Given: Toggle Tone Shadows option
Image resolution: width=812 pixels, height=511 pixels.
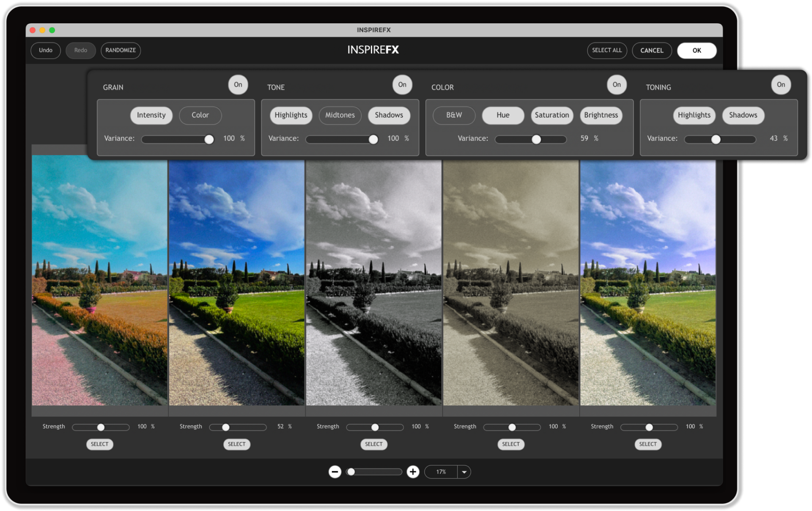Looking at the screenshot, I should pyautogui.click(x=389, y=115).
